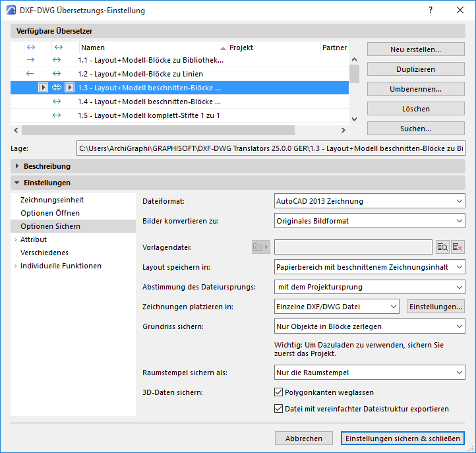Click the green double-arrow icon in row 1.5
Screen dimensions: 476x453
(x=57, y=115)
